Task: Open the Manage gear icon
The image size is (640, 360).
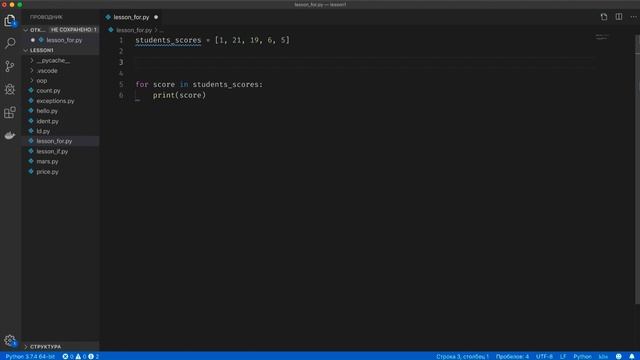Action: pos(10,340)
